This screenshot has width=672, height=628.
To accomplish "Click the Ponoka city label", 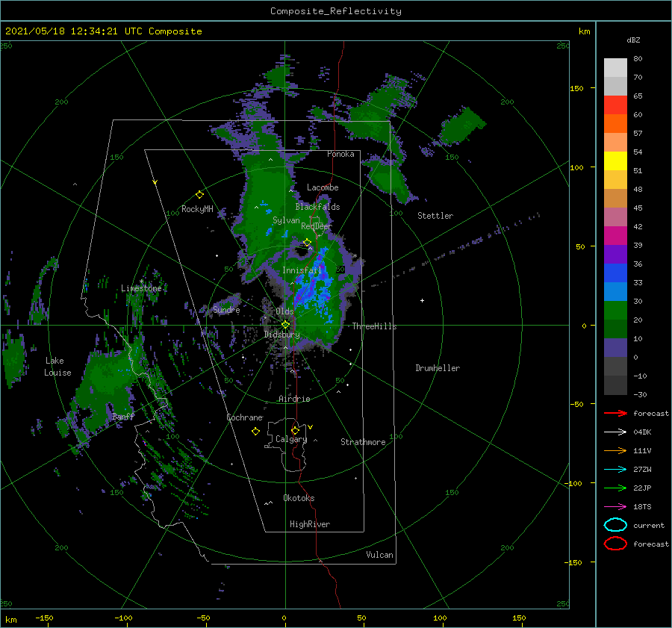I will click(x=340, y=154).
